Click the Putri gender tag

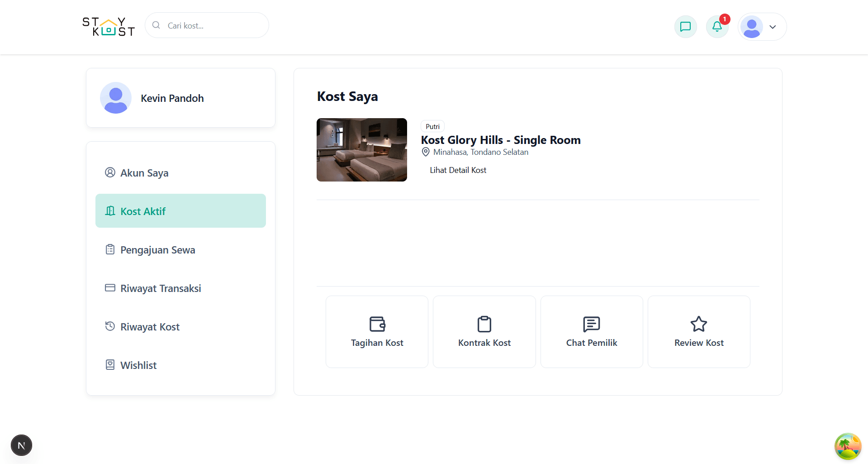[x=432, y=126]
